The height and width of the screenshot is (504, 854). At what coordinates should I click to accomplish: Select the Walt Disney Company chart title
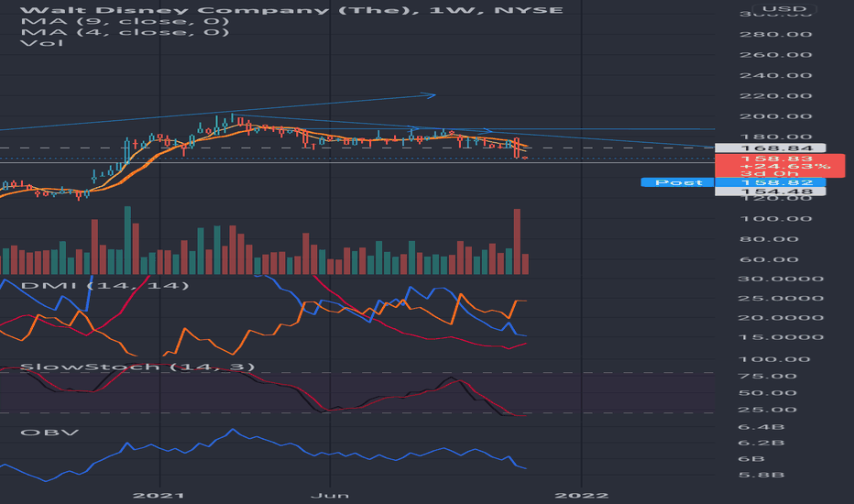(x=292, y=10)
